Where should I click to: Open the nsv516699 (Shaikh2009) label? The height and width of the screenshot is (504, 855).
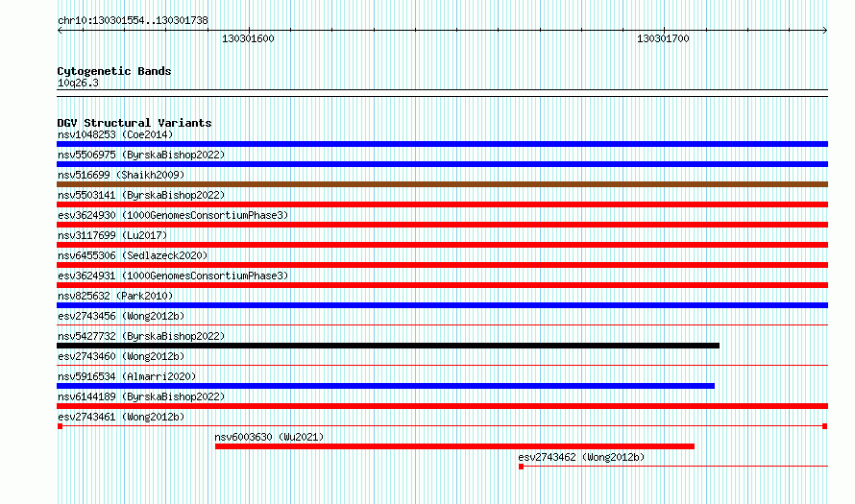[121, 175]
